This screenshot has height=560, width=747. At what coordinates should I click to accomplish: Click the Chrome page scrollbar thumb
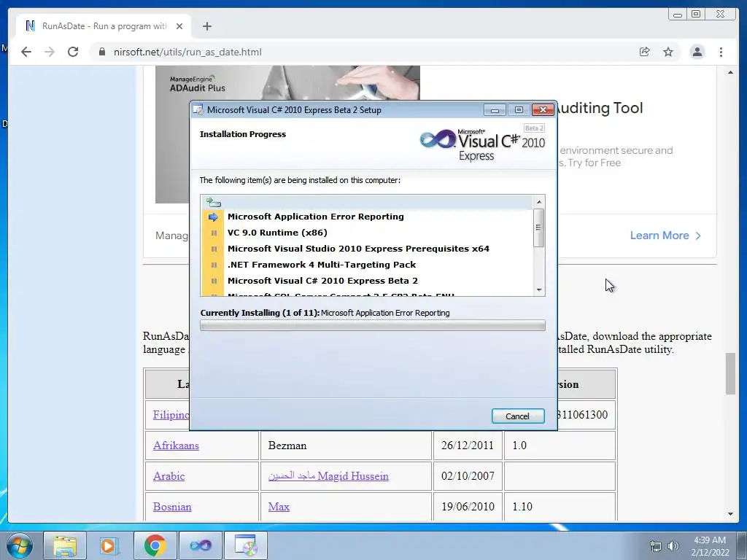tap(730, 374)
